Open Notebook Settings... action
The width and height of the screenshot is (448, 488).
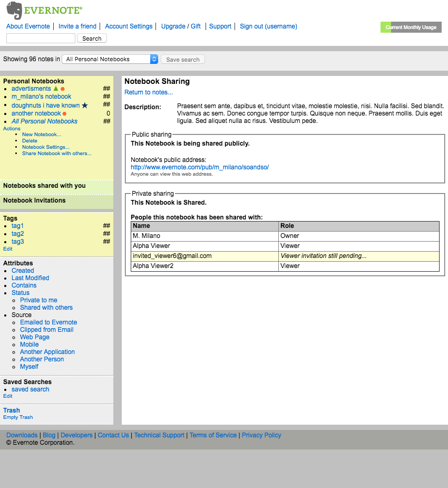[46, 147]
